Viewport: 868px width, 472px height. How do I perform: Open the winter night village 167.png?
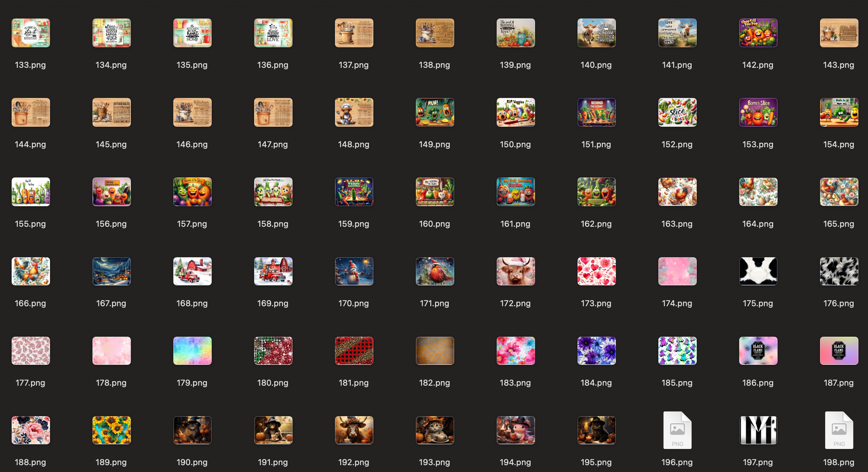tap(112, 271)
